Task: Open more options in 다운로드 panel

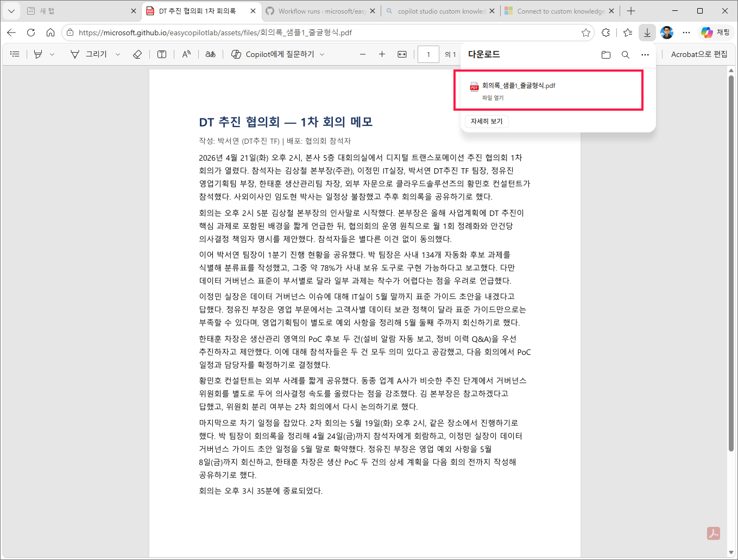Action: 645,54
